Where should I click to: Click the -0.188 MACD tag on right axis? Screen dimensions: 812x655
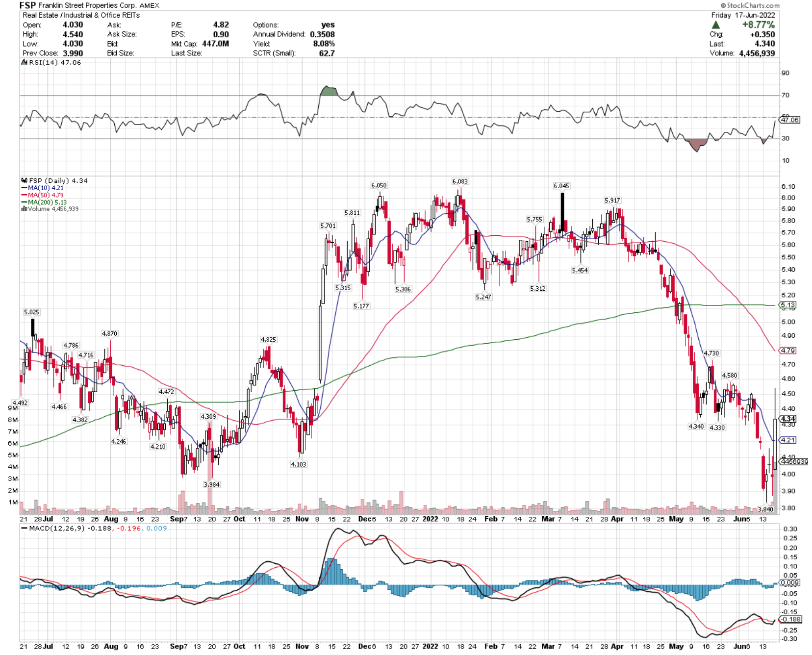click(790, 619)
